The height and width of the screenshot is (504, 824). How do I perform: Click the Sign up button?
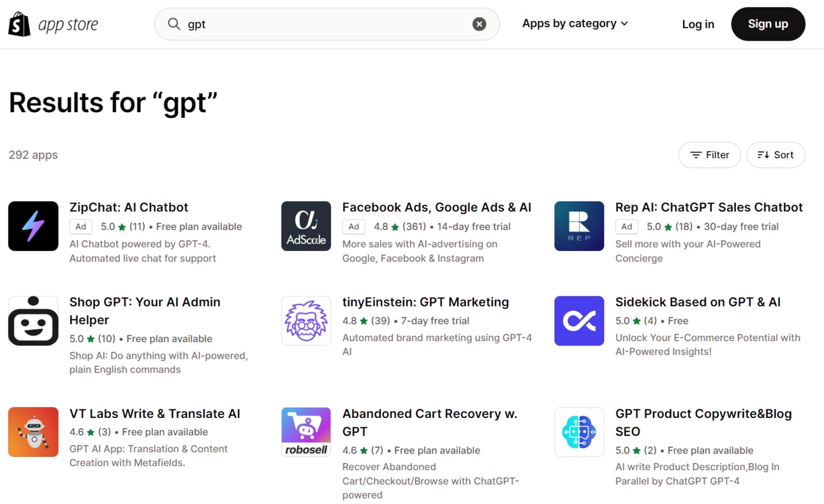[x=768, y=24]
